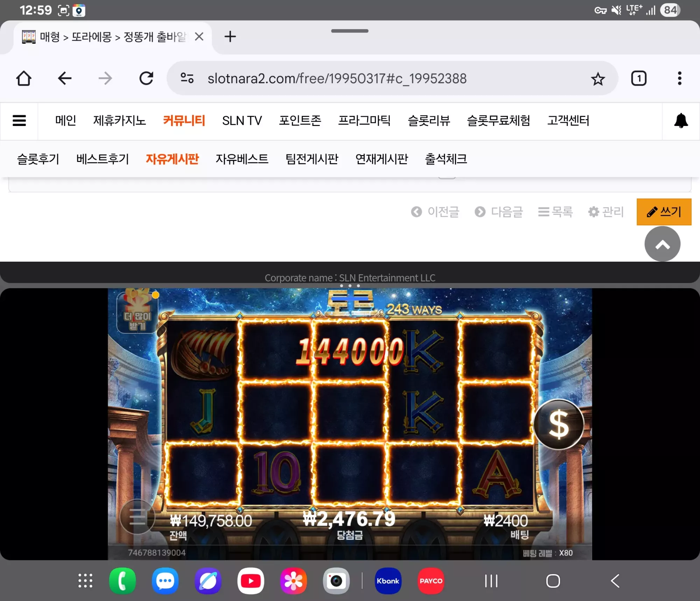Tap the browser forward arrow
The image size is (700, 601).
point(105,78)
